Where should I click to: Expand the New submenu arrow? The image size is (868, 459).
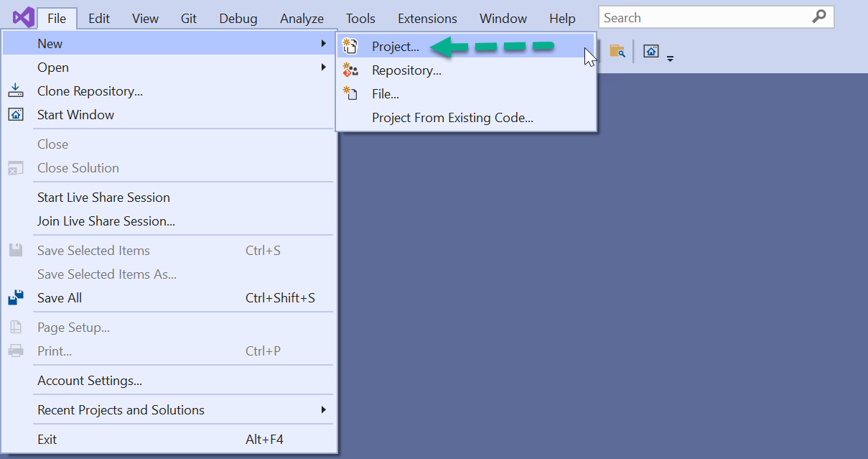point(325,43)
